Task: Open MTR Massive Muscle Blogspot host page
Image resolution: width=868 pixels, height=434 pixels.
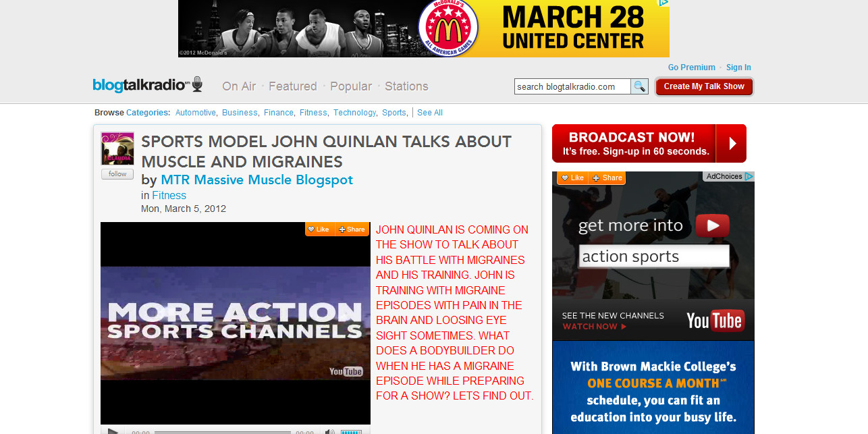Action: (256, 180)
